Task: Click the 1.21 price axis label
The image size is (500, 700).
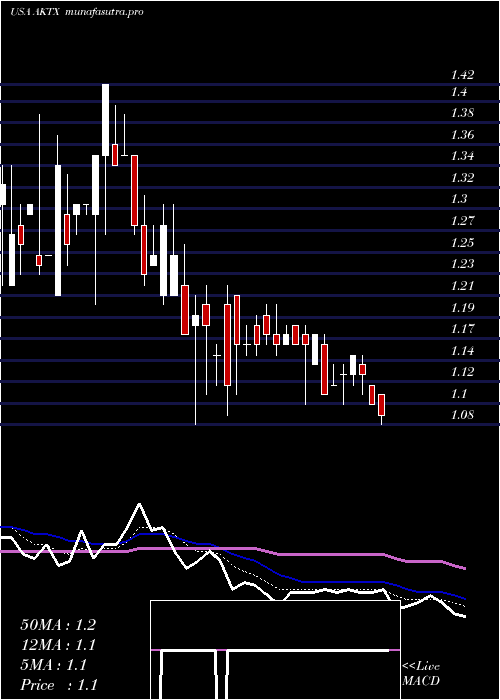Action: [x=461, y=285]
